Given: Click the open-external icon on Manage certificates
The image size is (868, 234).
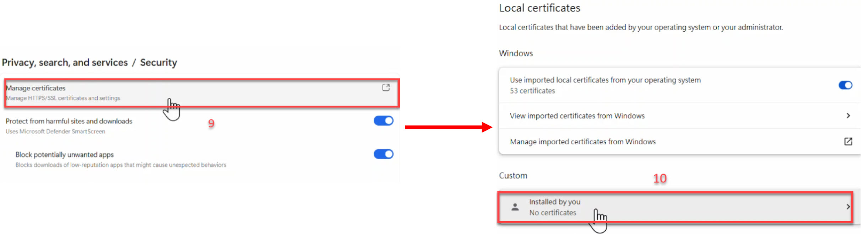Looking at the screenshot, I should (386, 87).
